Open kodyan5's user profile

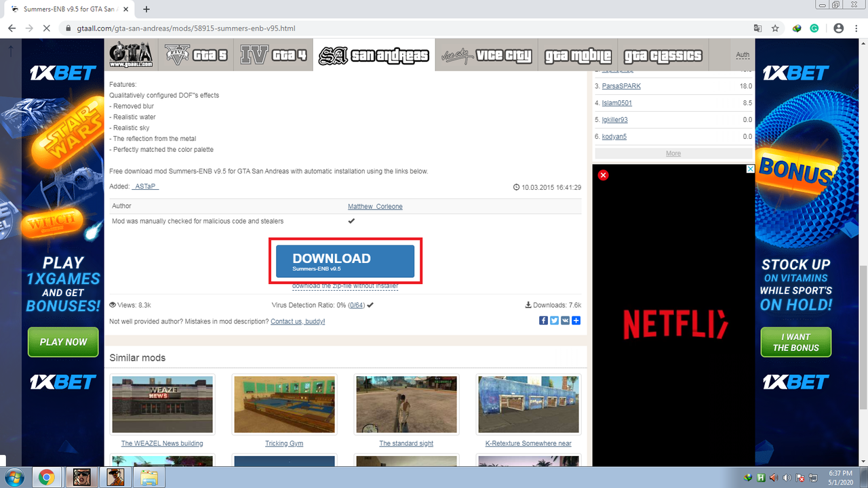614,137
